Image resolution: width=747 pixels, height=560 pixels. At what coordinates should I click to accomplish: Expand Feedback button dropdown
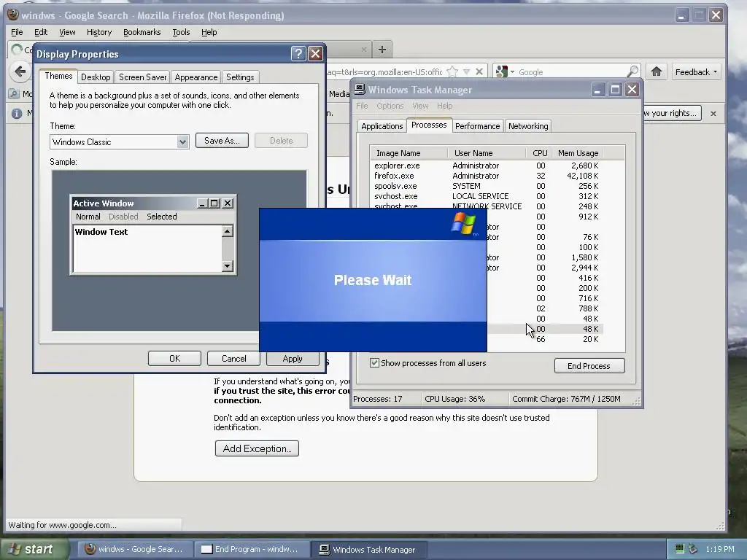(715, 72)
